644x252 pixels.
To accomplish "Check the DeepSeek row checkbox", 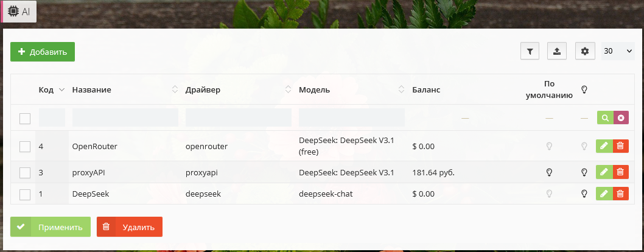I will point(25,194).
